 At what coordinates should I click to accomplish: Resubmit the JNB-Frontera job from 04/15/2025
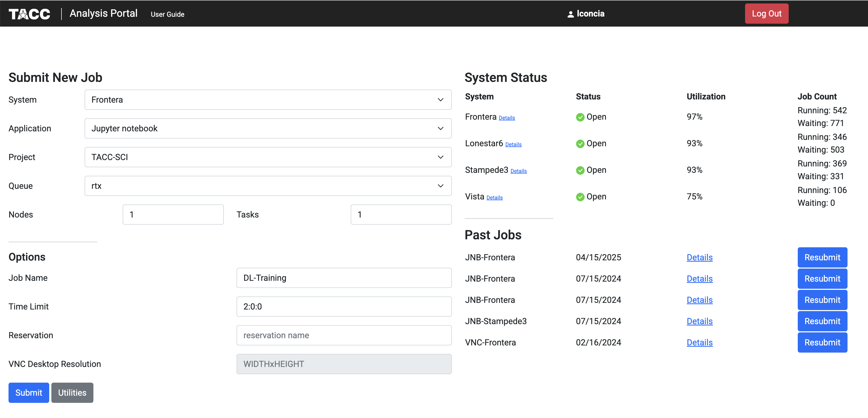[822, 257]
